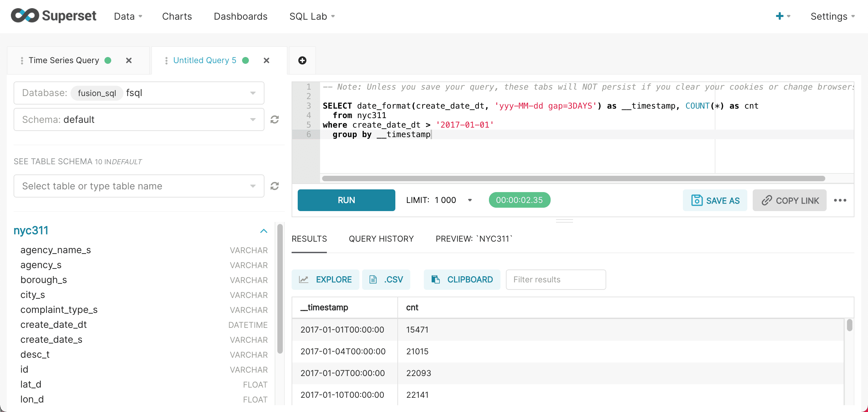The height and width of the screenshot is (412, 868).
Task: Click the Clipboard copy icon
Action: (436, 280)
